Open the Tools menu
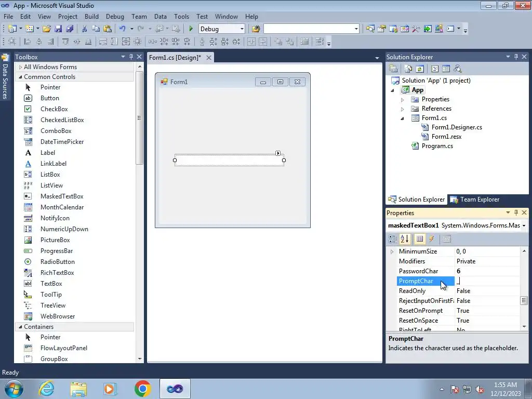 (x=181, y=16)
